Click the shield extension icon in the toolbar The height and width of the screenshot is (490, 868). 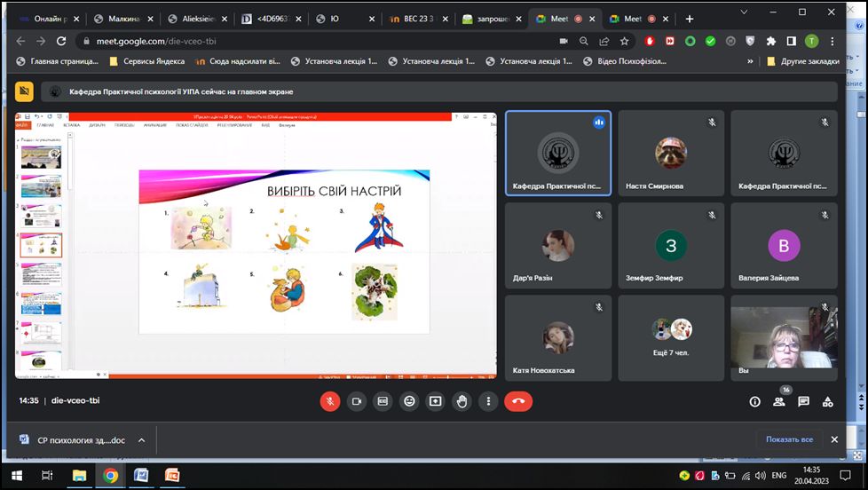(751, 41)
